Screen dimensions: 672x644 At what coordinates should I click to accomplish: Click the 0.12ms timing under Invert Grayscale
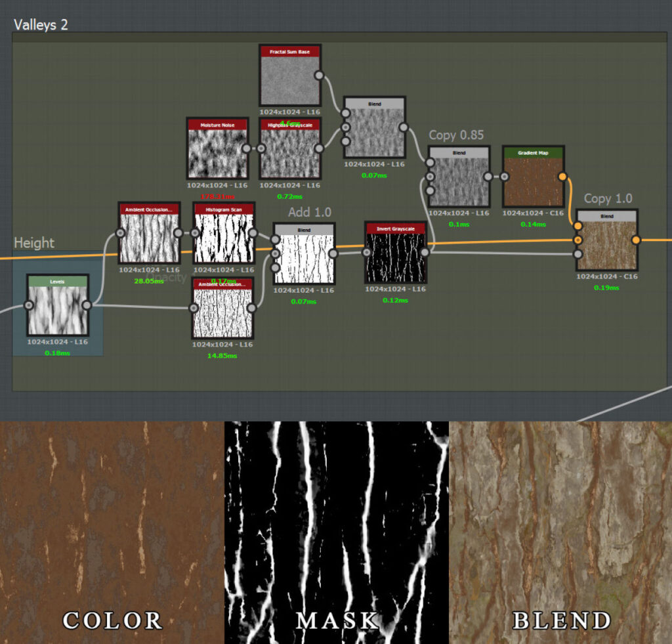[x=395, y=301]
